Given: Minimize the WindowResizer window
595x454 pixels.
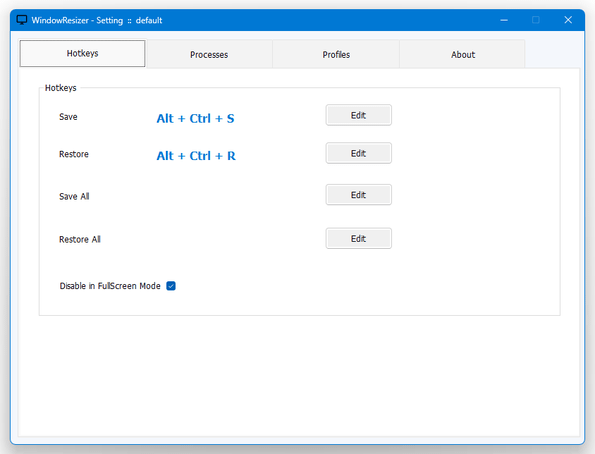Looking at the screenshot, I should pos(504,20).
